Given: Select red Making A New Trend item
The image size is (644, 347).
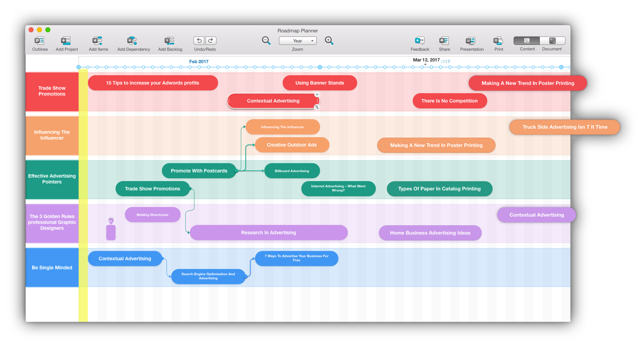Looking at the screenshot, I should (x=528, y=83).
